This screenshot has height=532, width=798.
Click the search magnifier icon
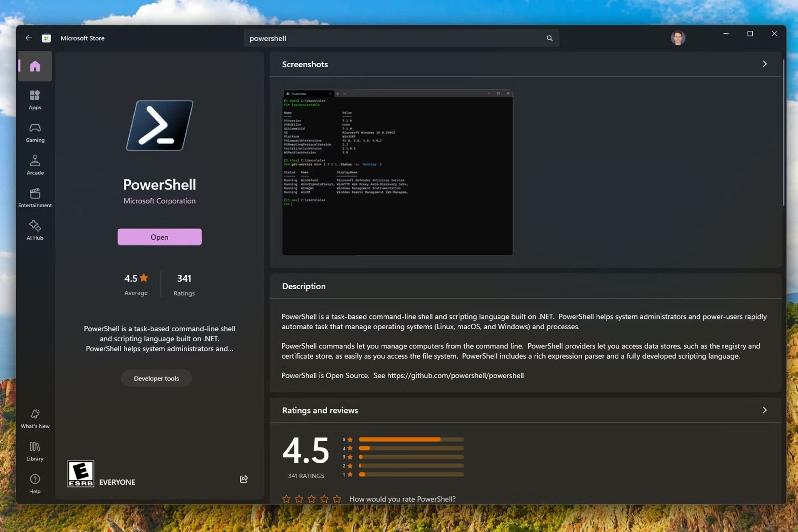[549, 38]
